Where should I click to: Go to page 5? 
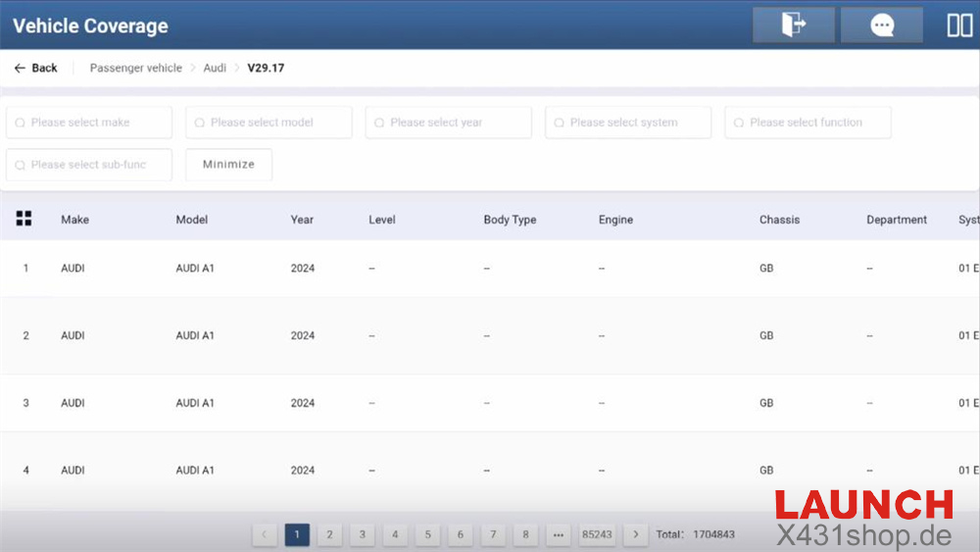[427, 534]
